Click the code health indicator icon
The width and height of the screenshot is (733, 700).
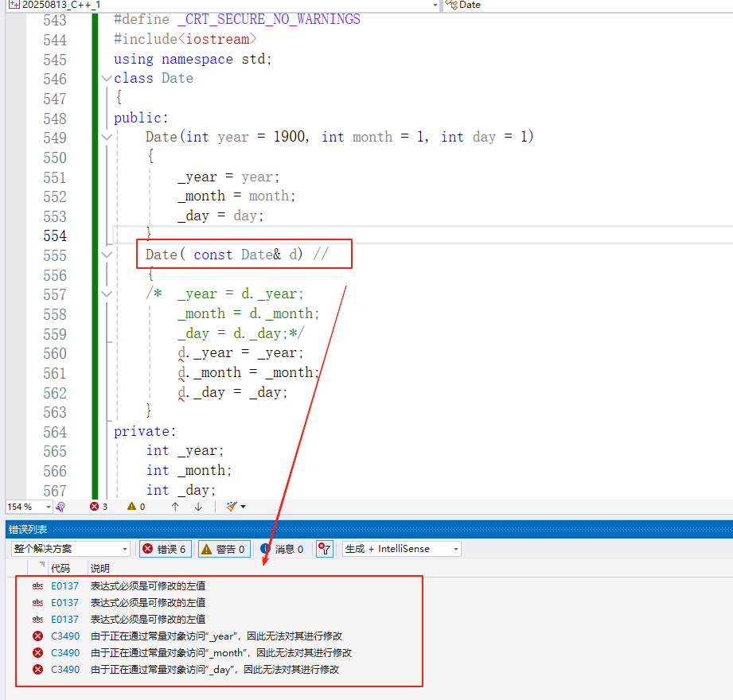(x=60, y=507)
